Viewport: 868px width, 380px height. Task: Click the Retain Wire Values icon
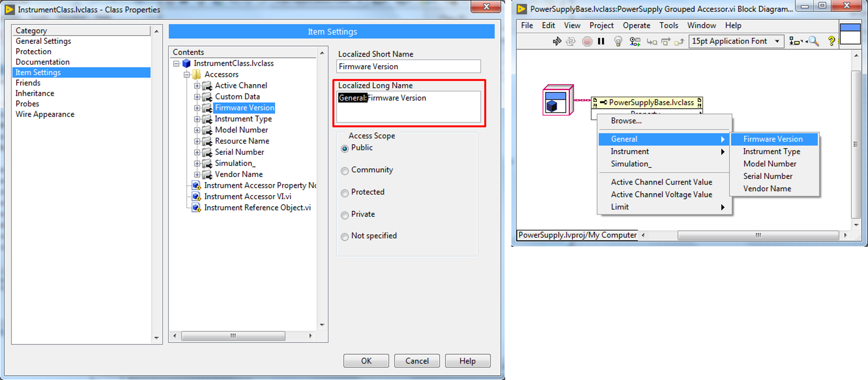pos(635,41)
